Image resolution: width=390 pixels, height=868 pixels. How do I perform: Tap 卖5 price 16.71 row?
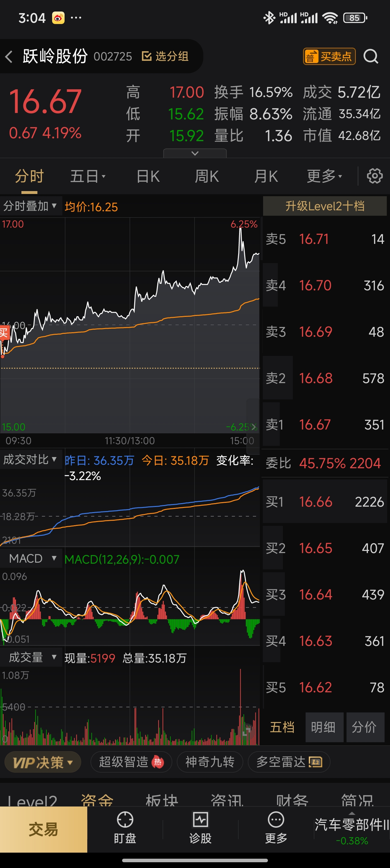[325, 239]
